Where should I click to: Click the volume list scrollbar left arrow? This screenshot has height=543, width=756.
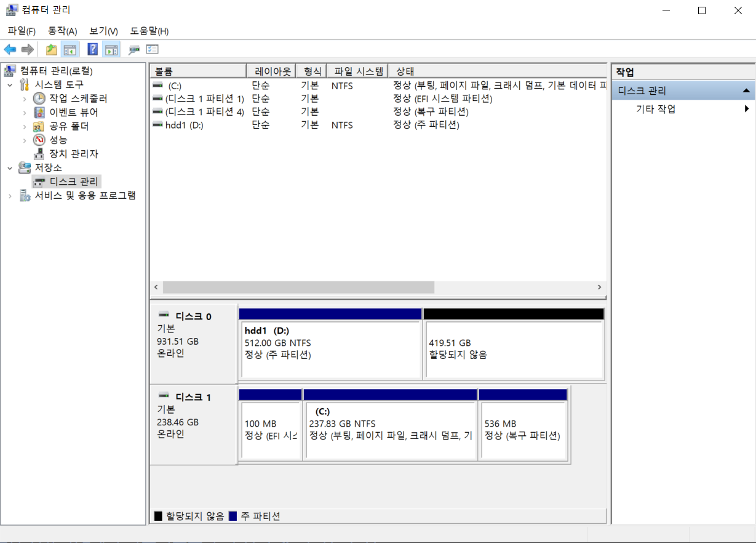coord(156,288)
